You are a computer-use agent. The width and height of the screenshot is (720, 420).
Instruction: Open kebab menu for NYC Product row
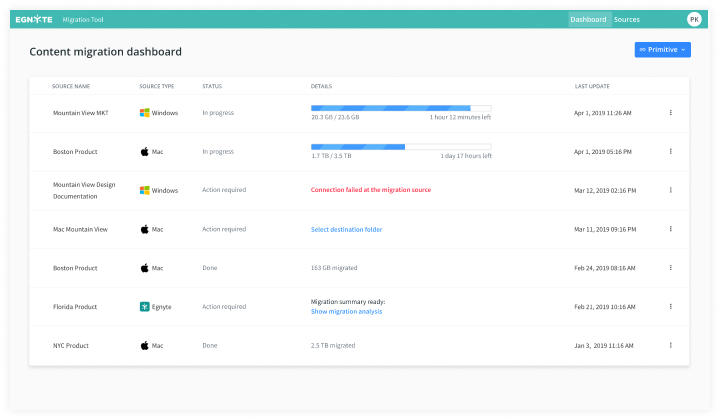[670, 345]
